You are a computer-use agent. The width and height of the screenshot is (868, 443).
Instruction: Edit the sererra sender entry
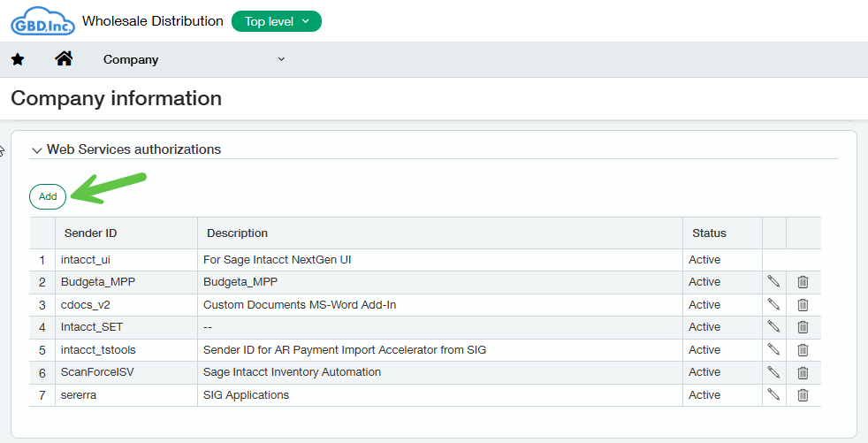click(x=773, y=395)
